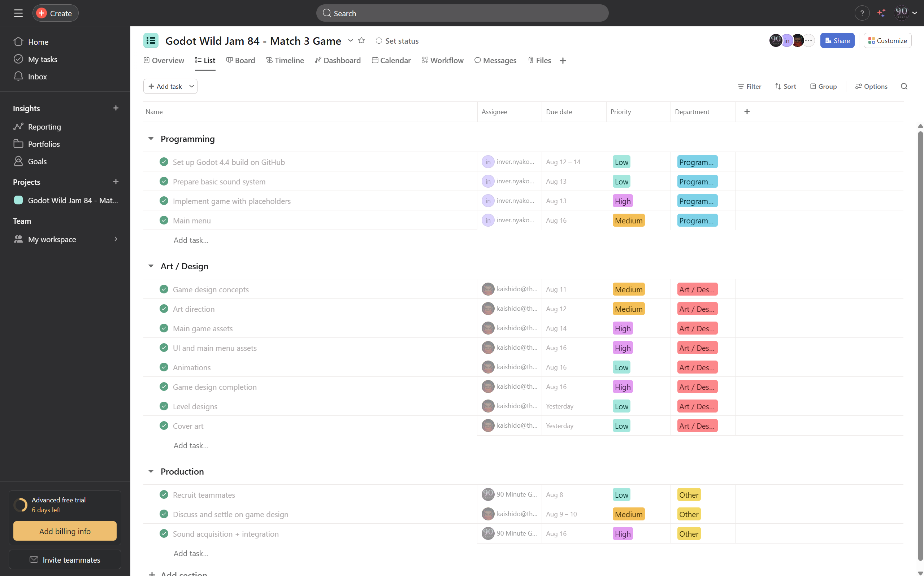Click the list search magnifier icon
924x576 pixels.
tap(904, 87)
